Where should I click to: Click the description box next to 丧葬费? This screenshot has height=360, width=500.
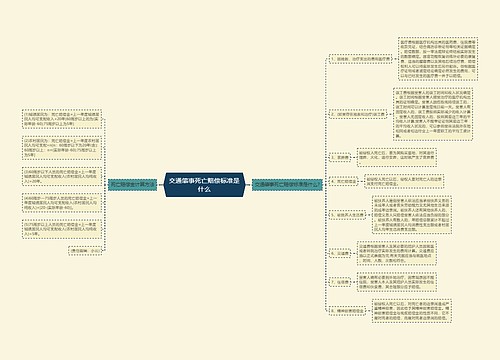pyautogui.click(x=397, y=157)
